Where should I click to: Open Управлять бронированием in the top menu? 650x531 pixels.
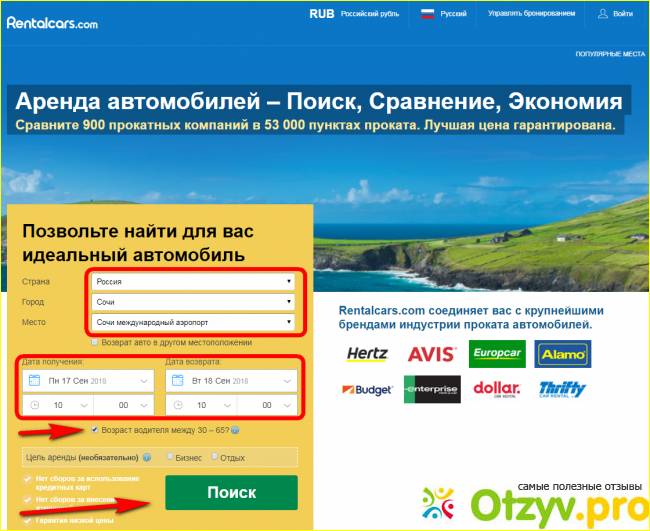(x=531, y=14)
